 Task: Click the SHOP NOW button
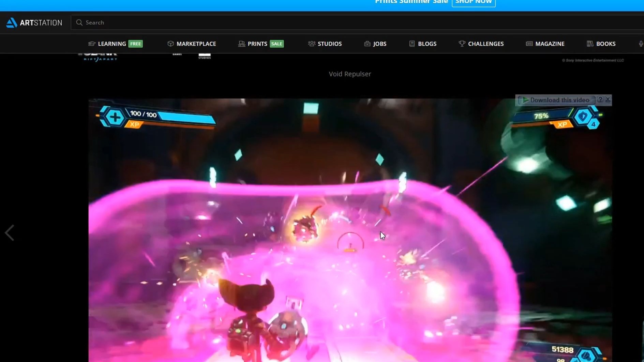point(474,2)
